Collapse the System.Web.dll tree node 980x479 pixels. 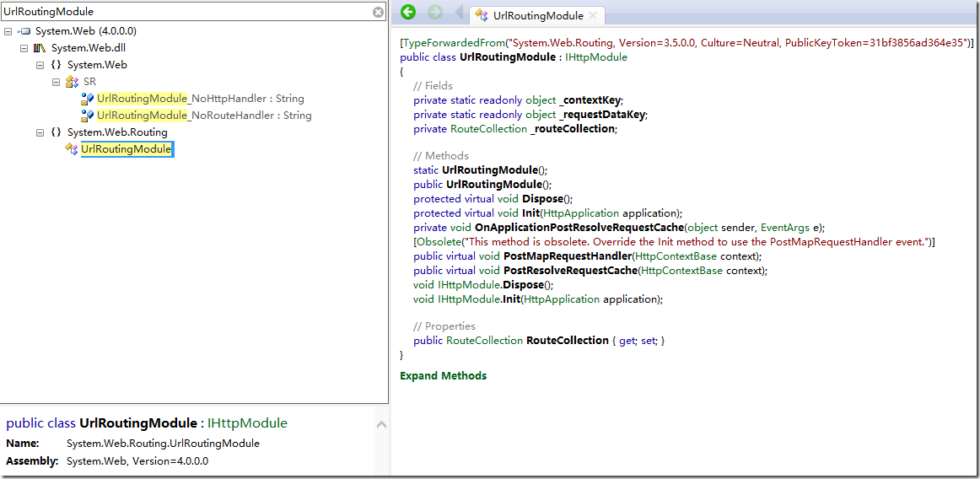click(24, 48)
